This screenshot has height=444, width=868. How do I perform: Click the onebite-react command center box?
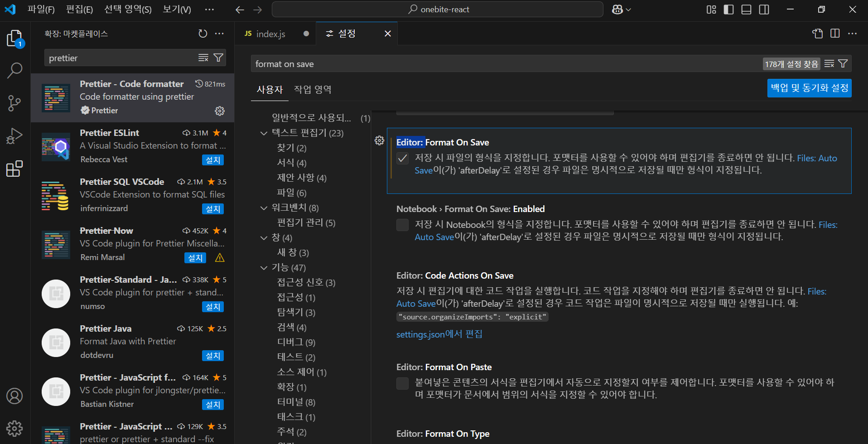click(438, 10)
